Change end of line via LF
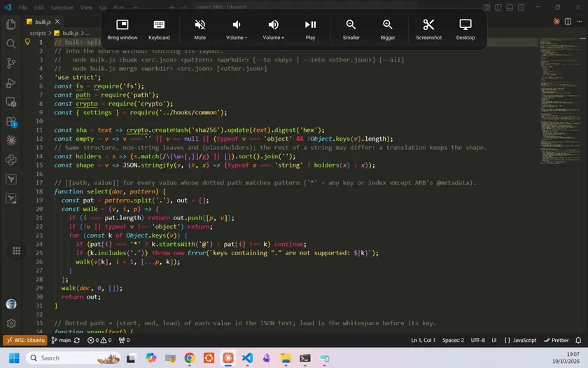588x368 pixels. pyautogui.click(x=494, y=340)
